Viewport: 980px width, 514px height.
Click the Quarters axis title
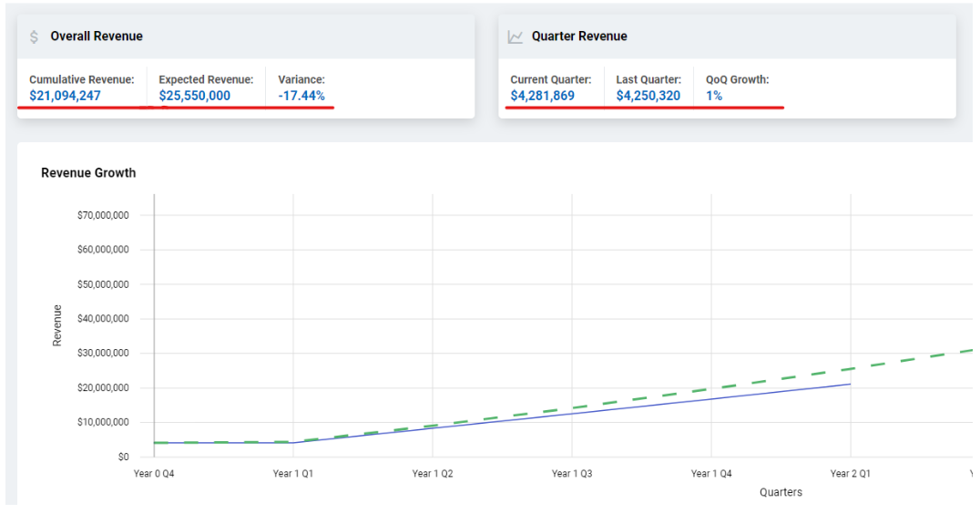click(x=781, y=493)
